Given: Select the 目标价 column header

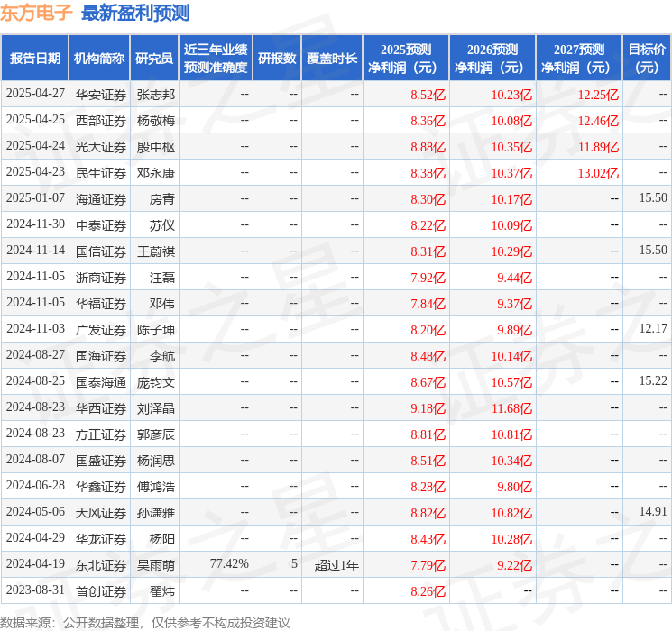Looking at the screenshot, I should click(x=647, y=59).
